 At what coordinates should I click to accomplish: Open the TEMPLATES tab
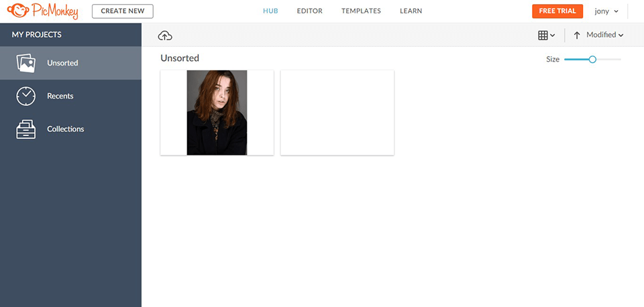(x=361, y=11)
